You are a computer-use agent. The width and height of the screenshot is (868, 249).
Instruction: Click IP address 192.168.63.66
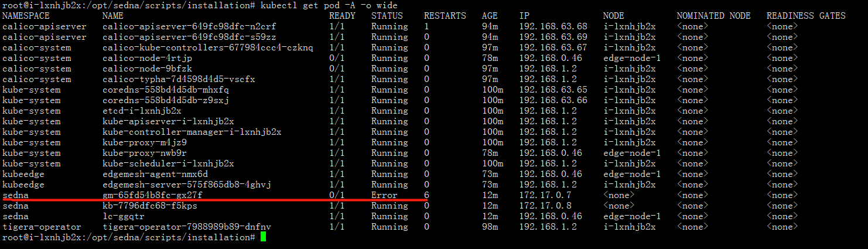[x=553, y=100]
